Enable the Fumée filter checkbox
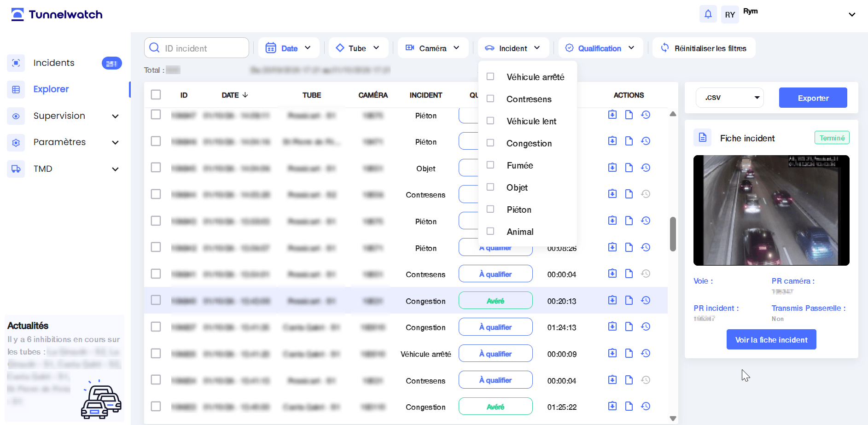868x425 pixels. coord(490,165)
